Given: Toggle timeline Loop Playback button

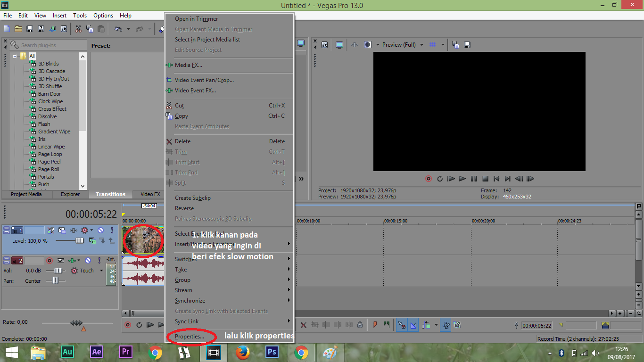Looking at the screenshot, I should (x=139, y=325).
